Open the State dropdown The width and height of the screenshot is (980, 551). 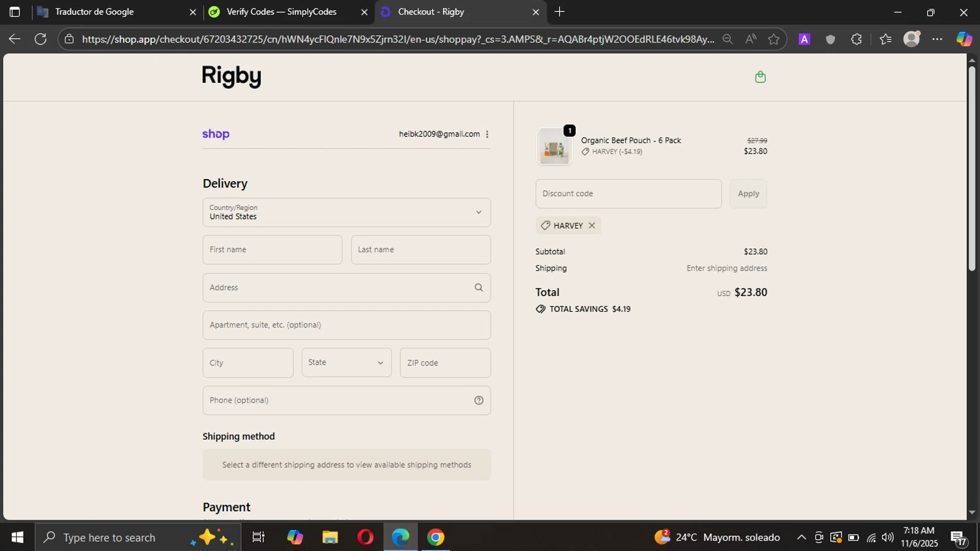point(346,363)
